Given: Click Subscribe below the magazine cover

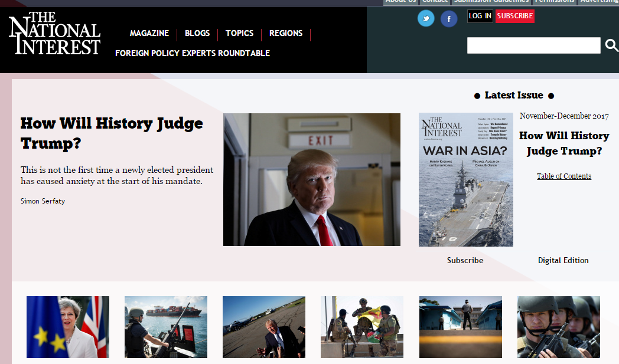Looking at the screenshot, I should click(x=465, y=260).
